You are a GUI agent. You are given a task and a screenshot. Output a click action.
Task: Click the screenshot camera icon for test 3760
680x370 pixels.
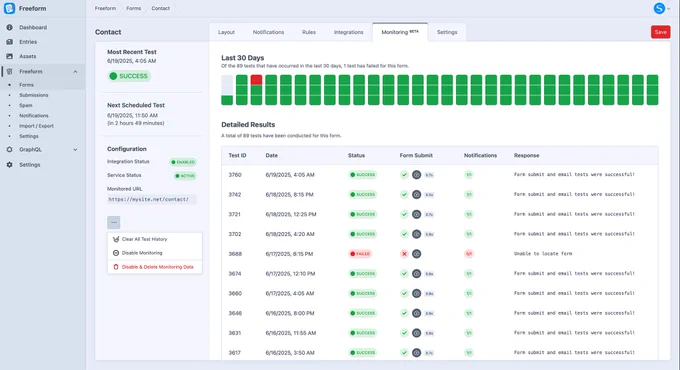point(416,175)
